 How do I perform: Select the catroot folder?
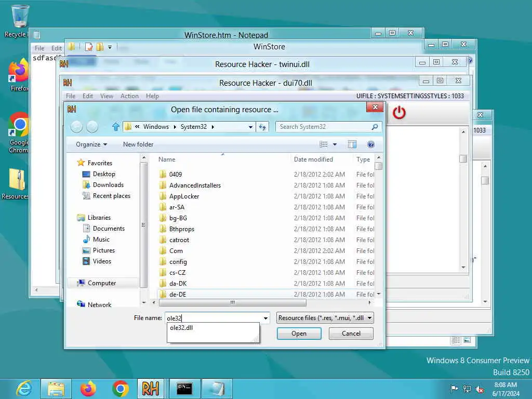(179, 240)
